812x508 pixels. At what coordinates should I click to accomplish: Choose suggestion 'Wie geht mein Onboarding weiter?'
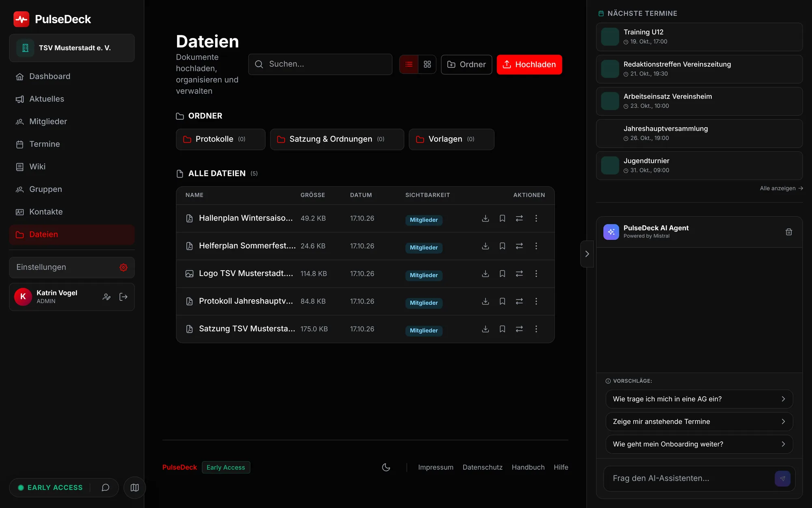(699, 444)
